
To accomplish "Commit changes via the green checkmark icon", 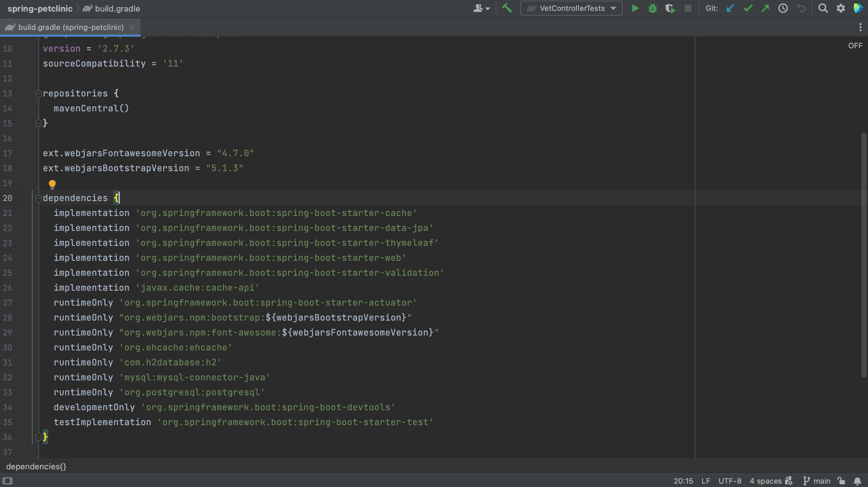I will point(748,8).
